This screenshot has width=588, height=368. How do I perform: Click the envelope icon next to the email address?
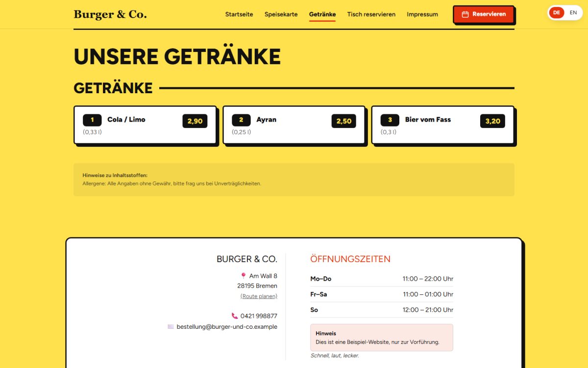tap(171, 326)
